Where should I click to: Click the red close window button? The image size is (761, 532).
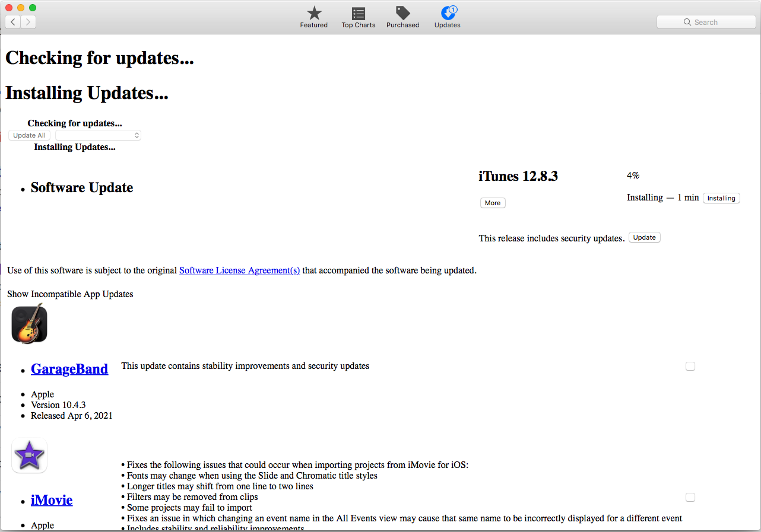pyautogui.click(x=9, y=8)
